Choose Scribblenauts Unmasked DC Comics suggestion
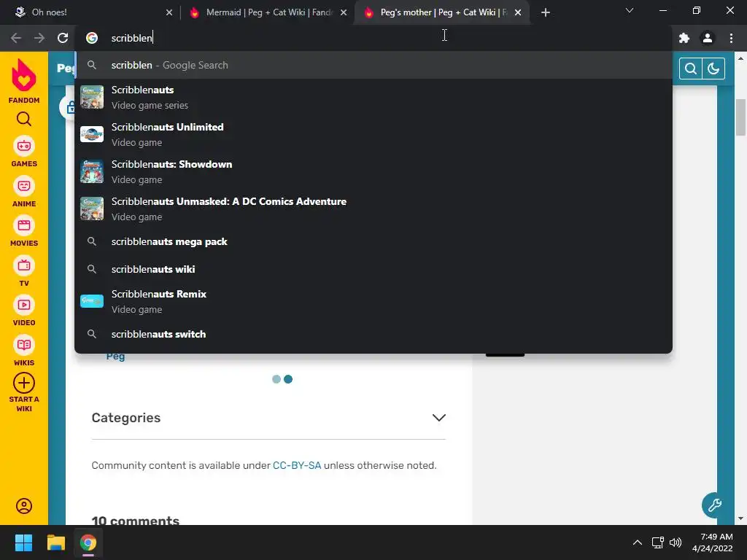Screen dimensions: 747x560 [x=373, y=209]
